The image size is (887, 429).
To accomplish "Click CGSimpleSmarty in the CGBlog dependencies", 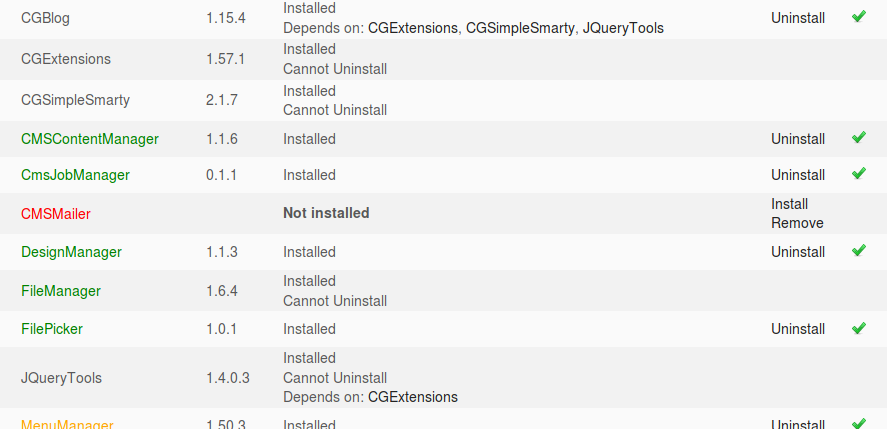I will point(520,28).
